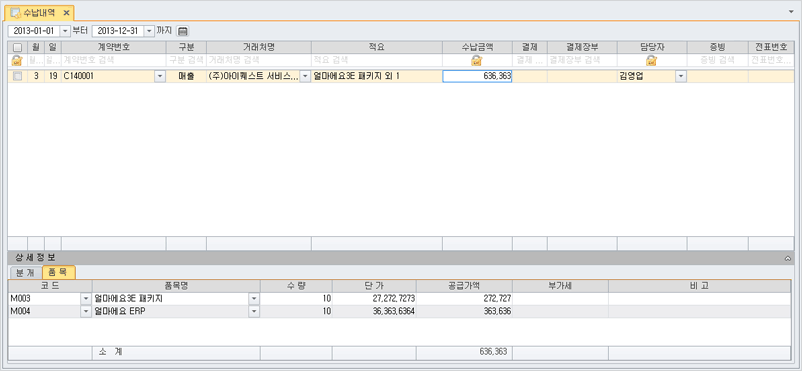Click the 증빙 column header
Viewport: 802px width, 371px height.
coord(718,47)
